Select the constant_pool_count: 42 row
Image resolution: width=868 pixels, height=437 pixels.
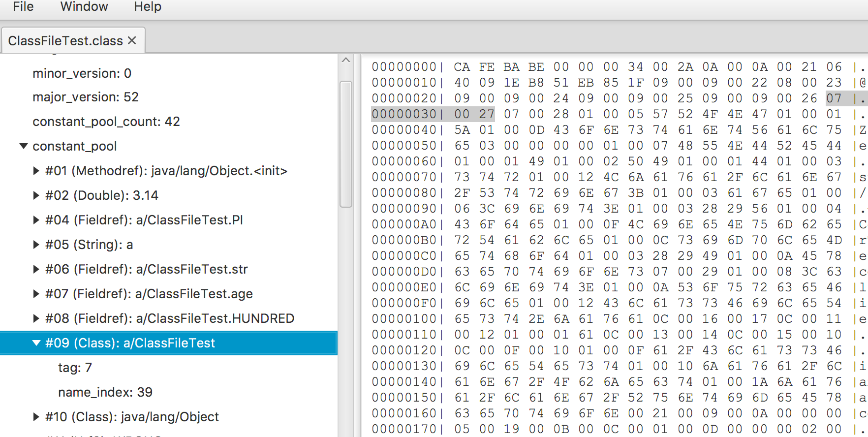click(x=169, y=122)
